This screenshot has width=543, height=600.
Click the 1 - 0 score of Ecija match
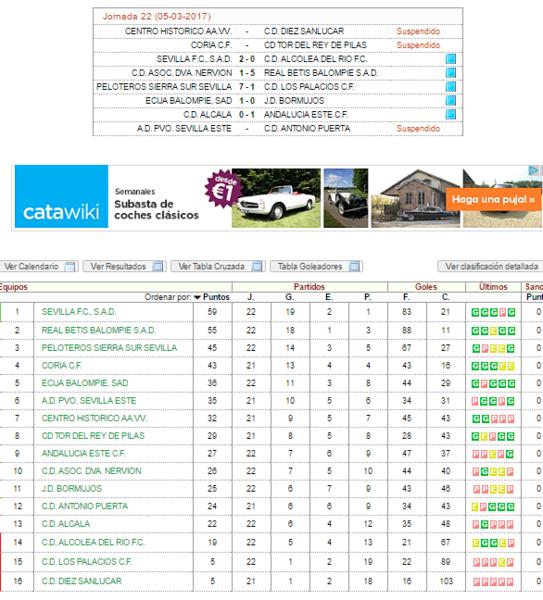pyautogui.click(x=247, y=101)
